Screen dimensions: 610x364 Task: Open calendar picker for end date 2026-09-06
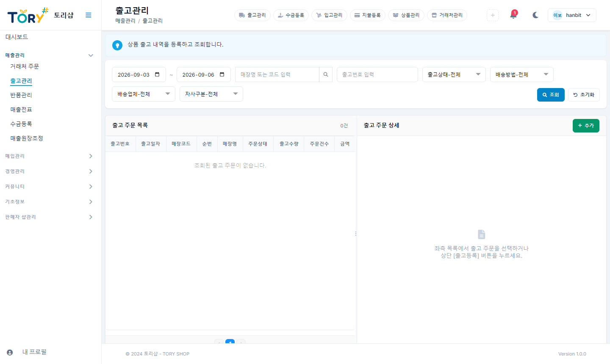(x=222, y=74)
